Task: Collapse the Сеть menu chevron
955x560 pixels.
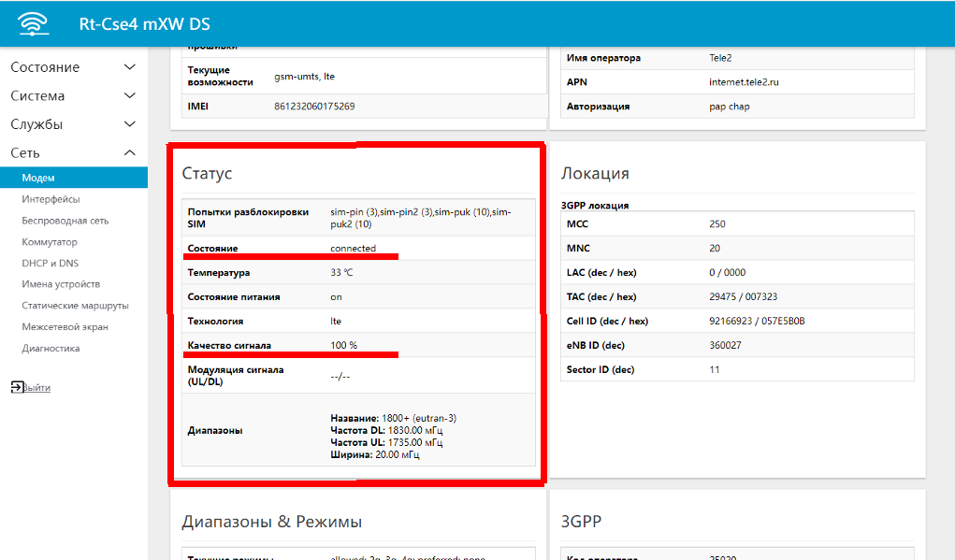Action: click(130, 152)
